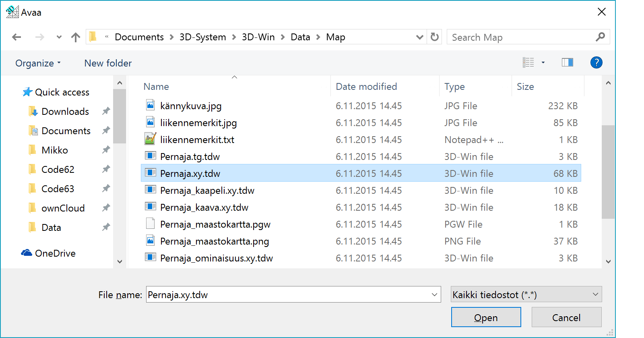This screenshot has width=644, height=338.
Task: Click the Search Map input field
Action: 521,37
